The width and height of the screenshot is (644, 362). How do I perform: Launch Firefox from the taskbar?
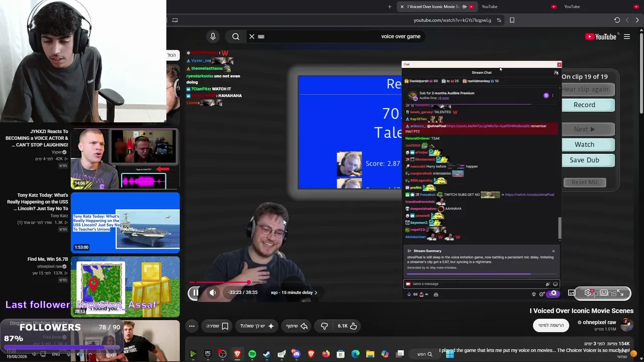(326, 354)
